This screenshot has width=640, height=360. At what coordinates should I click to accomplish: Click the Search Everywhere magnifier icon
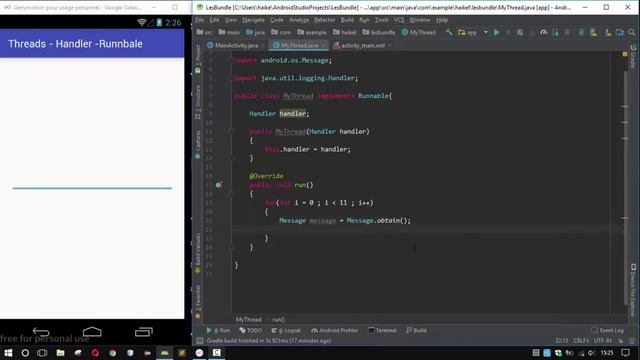[631, 32]
